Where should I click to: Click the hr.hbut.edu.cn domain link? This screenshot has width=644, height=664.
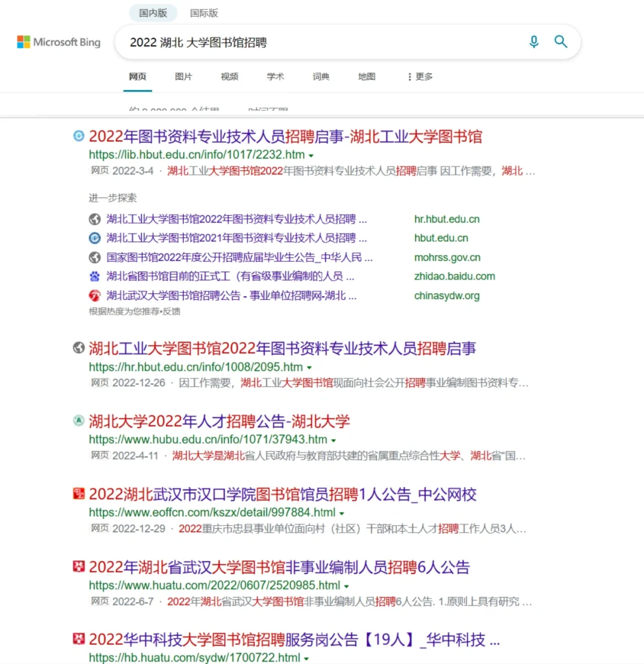click(x=447, y=219)
